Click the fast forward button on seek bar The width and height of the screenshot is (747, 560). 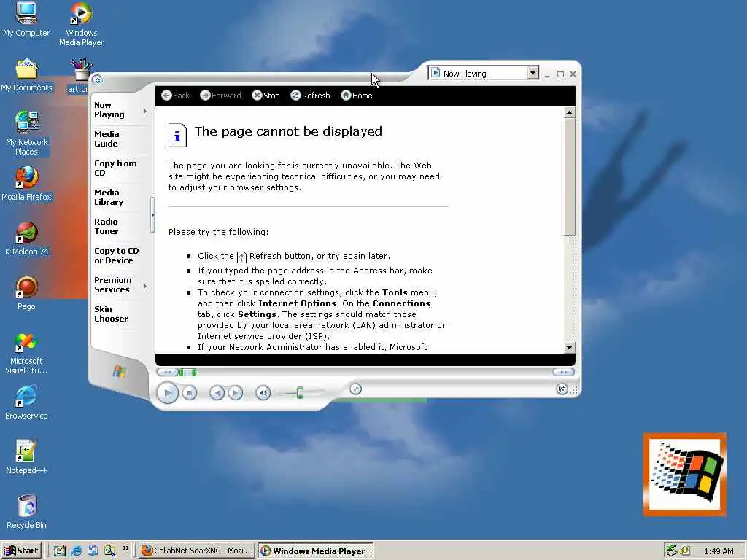click(564, 372)
